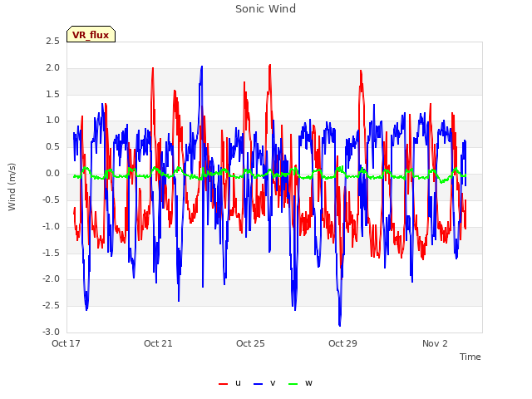The height and width of the screenshot is (399, 532).
Task: Click the VR_flux label badge
Action: click(x=91, y=34)
